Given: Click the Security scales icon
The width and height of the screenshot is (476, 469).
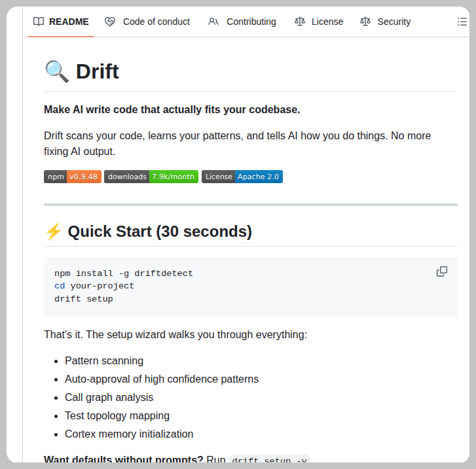Looking at the screenshot, I should [365, 22].
